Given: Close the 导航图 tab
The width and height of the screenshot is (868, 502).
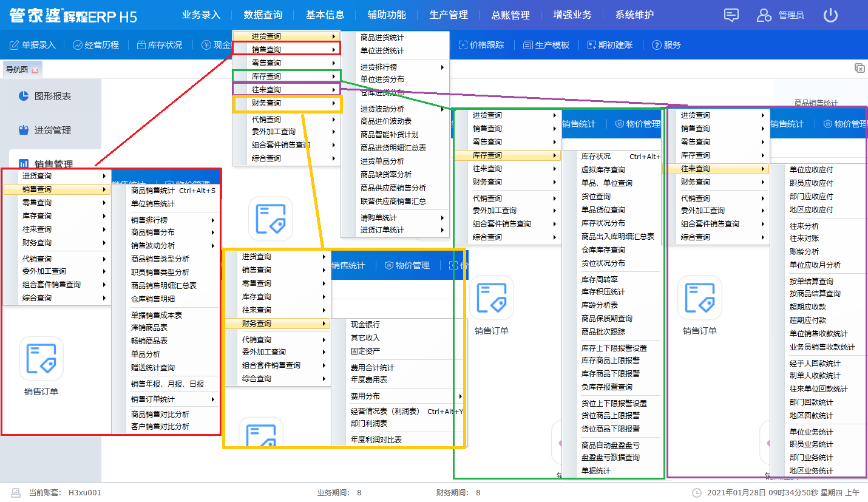Looking at the screenshot, I should [x=35, y=70].
